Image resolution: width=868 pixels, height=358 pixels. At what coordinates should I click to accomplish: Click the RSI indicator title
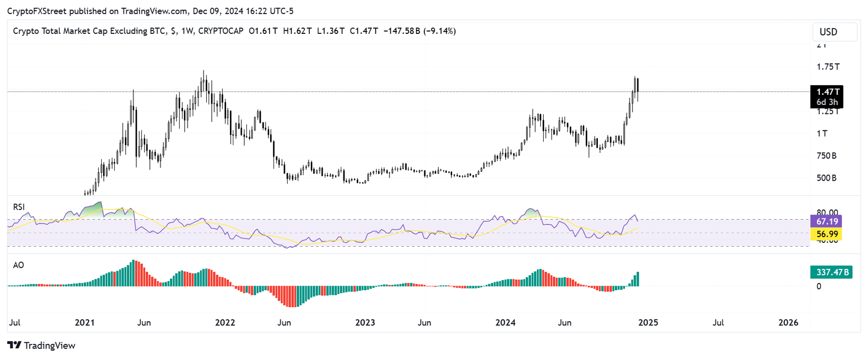coord(19,207)
